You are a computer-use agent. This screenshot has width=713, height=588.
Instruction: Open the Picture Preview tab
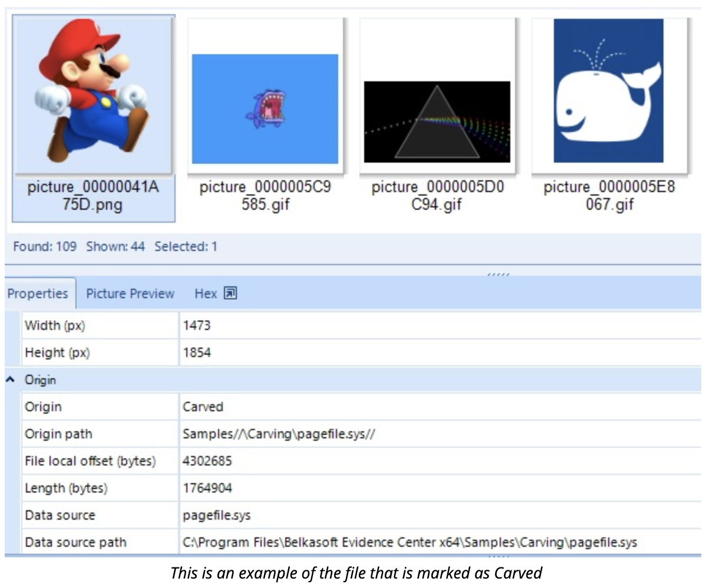[130, 293]
